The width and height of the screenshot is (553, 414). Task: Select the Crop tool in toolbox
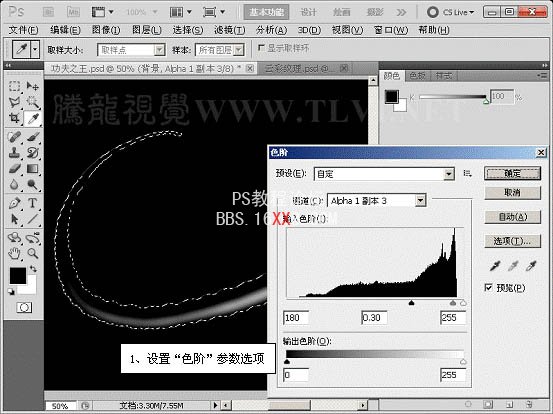[x=14, y=118]
